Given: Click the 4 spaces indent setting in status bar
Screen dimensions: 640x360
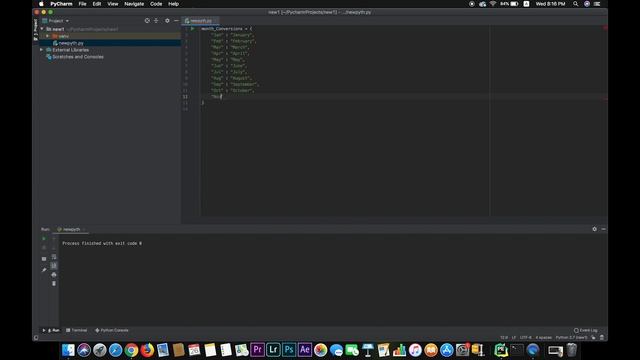Looking at the screenshot, I should point(544,338).
